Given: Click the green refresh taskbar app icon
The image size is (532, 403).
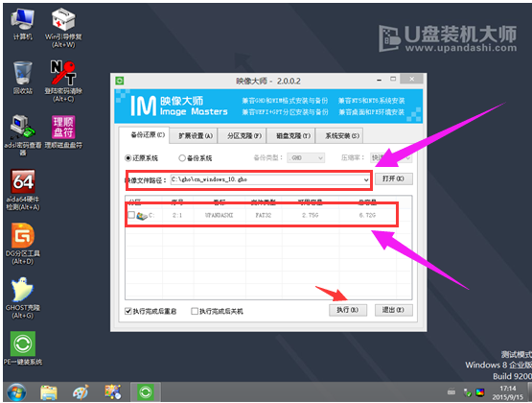Looking at the screenshot, I should coord(146,392).
